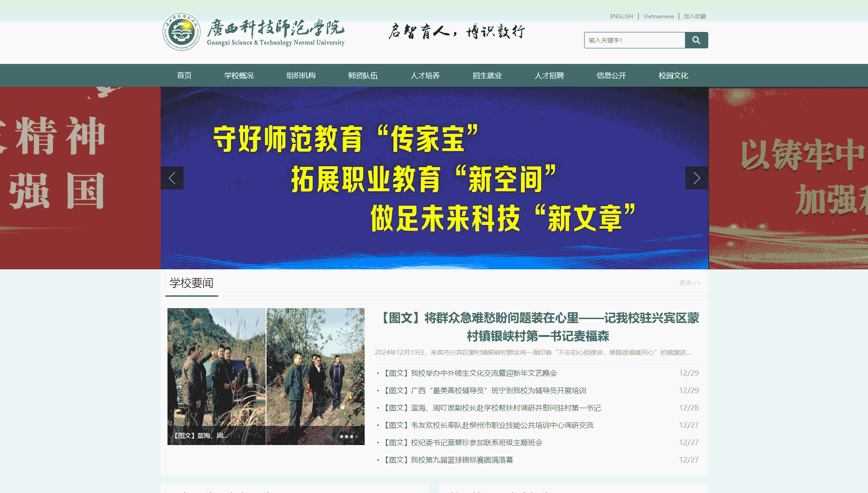
Task: Open the 招生就业 menu item
Action: (x=487, y=75)
